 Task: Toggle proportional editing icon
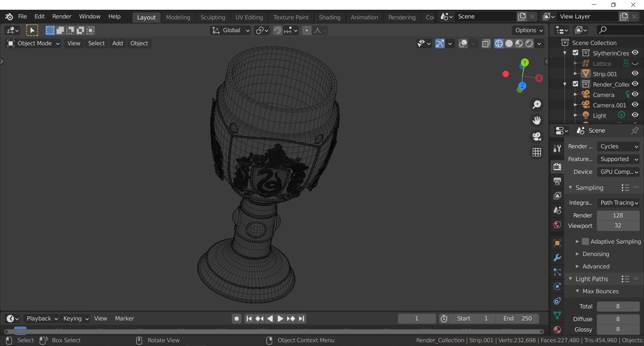pyautogui.click(x=307, y=31)
